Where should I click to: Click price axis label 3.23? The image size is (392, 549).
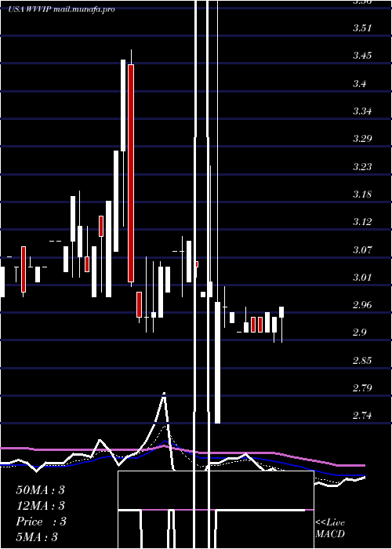coord(362,166)
